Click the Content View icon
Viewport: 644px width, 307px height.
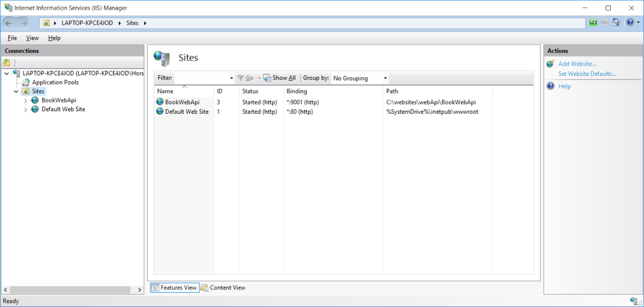pyautogui.click(x=205, y=288)
